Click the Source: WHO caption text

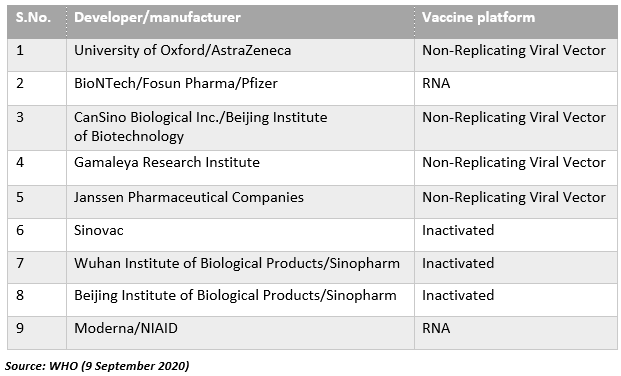coord(97,365)
